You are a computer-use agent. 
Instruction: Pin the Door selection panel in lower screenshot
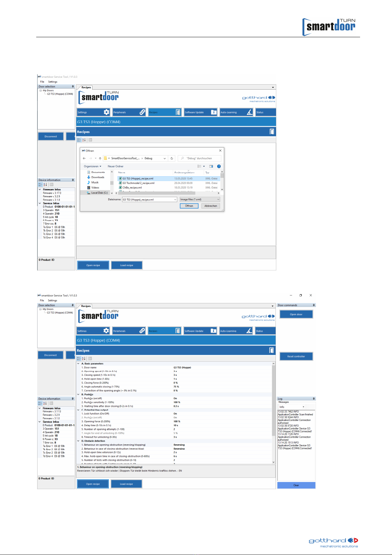73,305
